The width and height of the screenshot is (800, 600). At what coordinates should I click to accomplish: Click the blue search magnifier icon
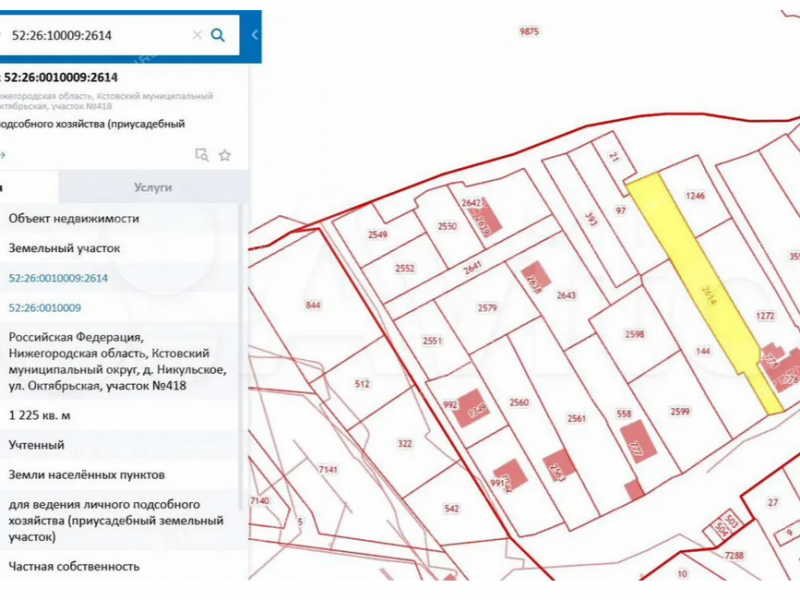pyautogui.click(x=218, y=33)
